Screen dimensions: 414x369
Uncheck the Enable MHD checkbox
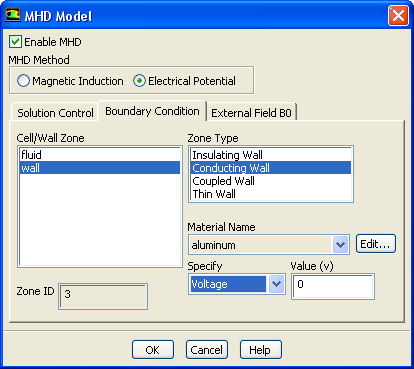tap(15, 42)
